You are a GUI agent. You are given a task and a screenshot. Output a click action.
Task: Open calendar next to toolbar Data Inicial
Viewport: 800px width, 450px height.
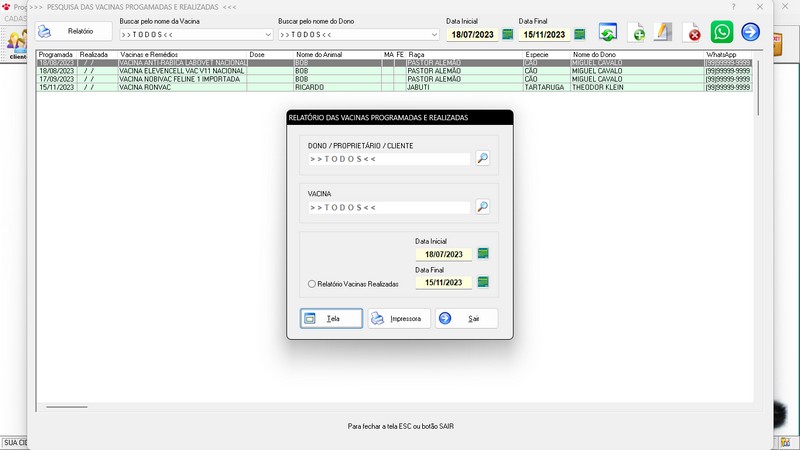[508, 34]
